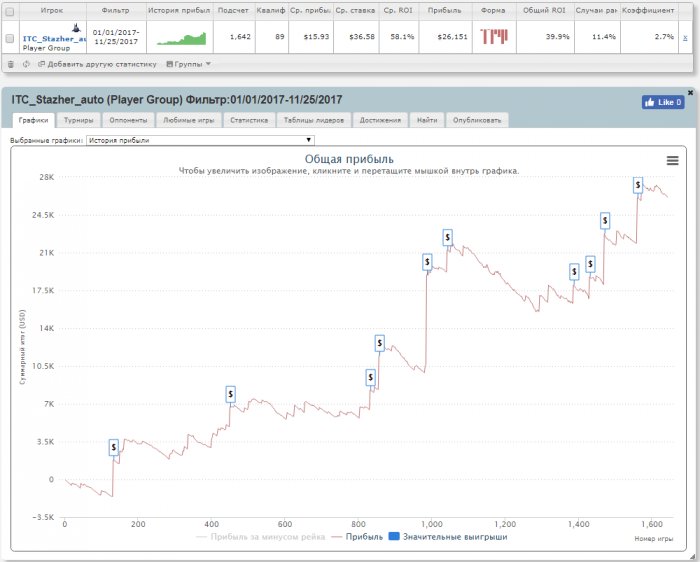
Task: Click the Facebook Like thumbs-up button
Action: pos(663,102)
